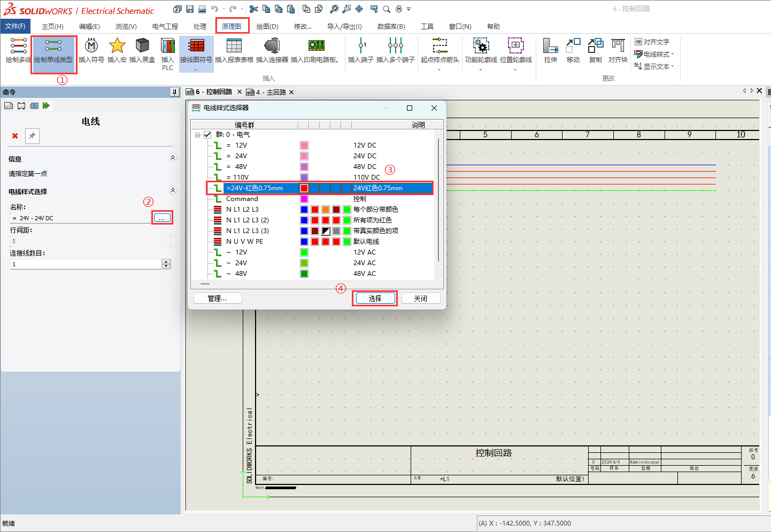The image size is (771, 532).
Task: Toggle the pin icon in the wire panel
Action: [x=32, y=136]
